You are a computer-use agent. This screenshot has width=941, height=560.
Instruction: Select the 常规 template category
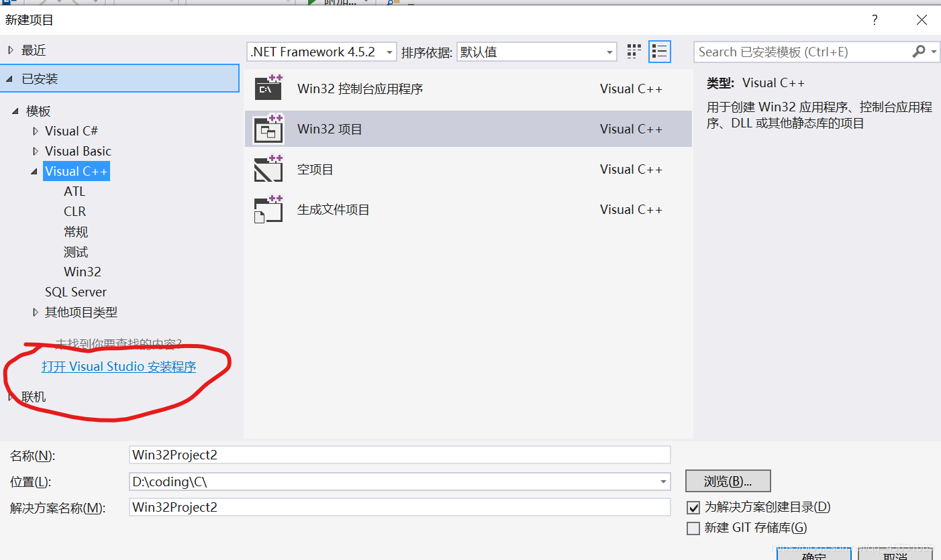click(76, 232)
